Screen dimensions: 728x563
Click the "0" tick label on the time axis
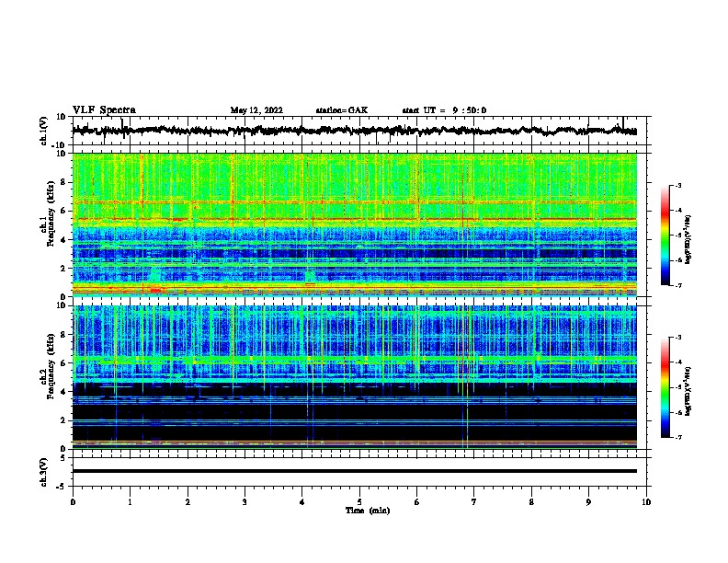tap(73, 502)
